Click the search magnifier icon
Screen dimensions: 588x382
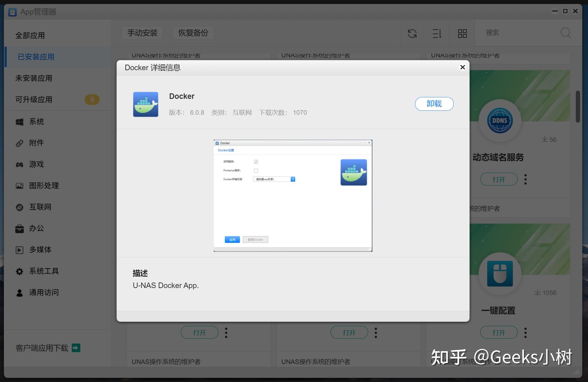(565, 33)
